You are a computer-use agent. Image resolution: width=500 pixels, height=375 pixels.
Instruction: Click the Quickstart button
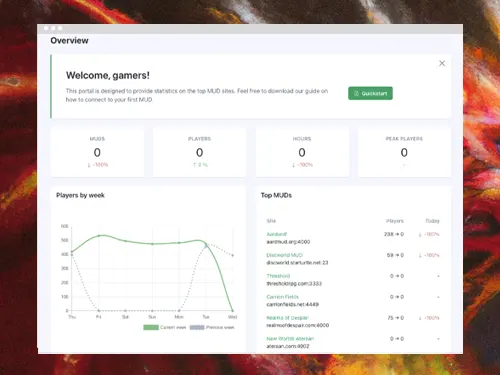coord(370,93)
